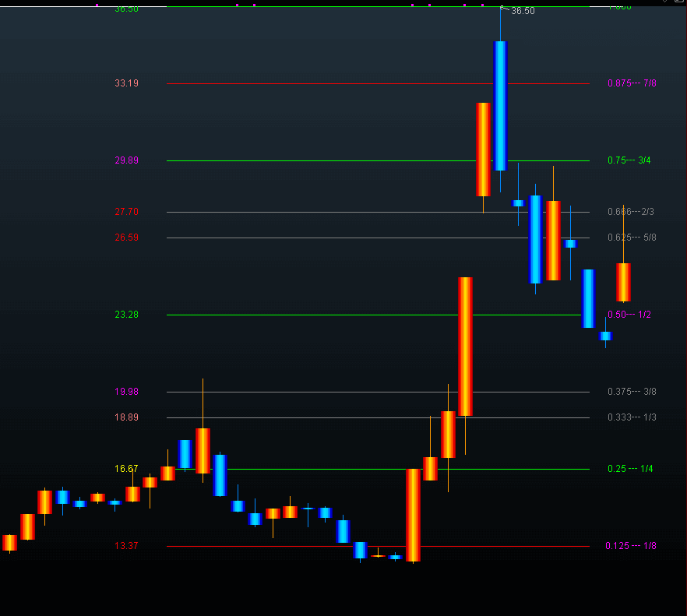The height and width of the screenshot is (616, 687).
Task: Select the 0.50 --- 1/2 level label
Action: (629, 315)
